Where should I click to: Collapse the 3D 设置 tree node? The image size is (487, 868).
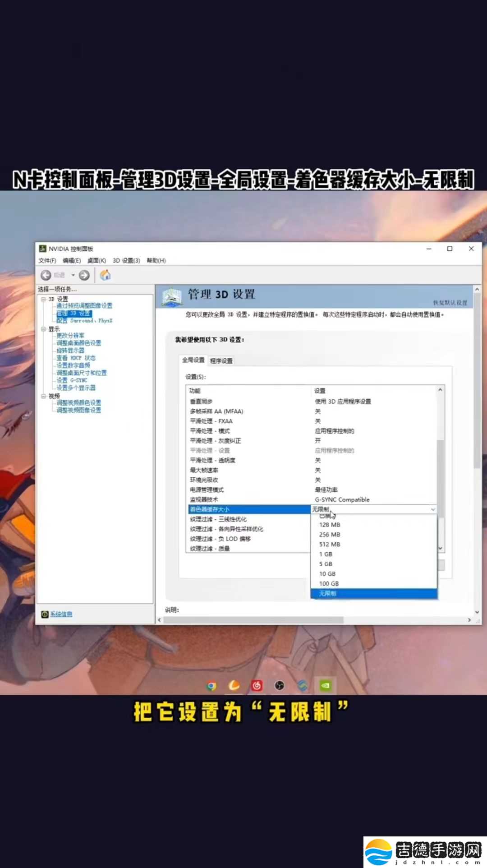pos(43,299)
